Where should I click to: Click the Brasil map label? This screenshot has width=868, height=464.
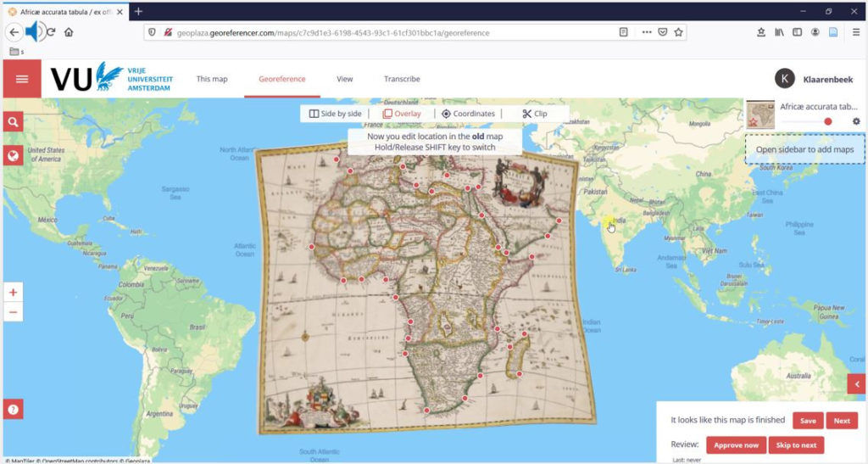[197, 327]
